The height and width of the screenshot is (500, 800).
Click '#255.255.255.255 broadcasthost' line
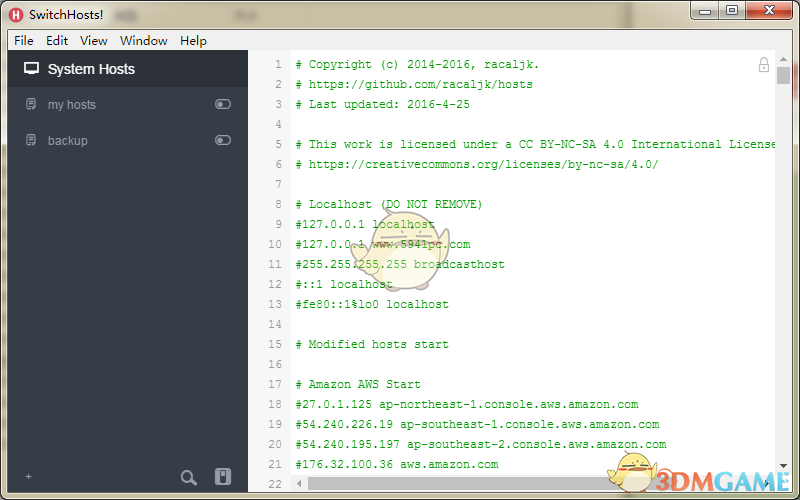click(x=400, y=264)
